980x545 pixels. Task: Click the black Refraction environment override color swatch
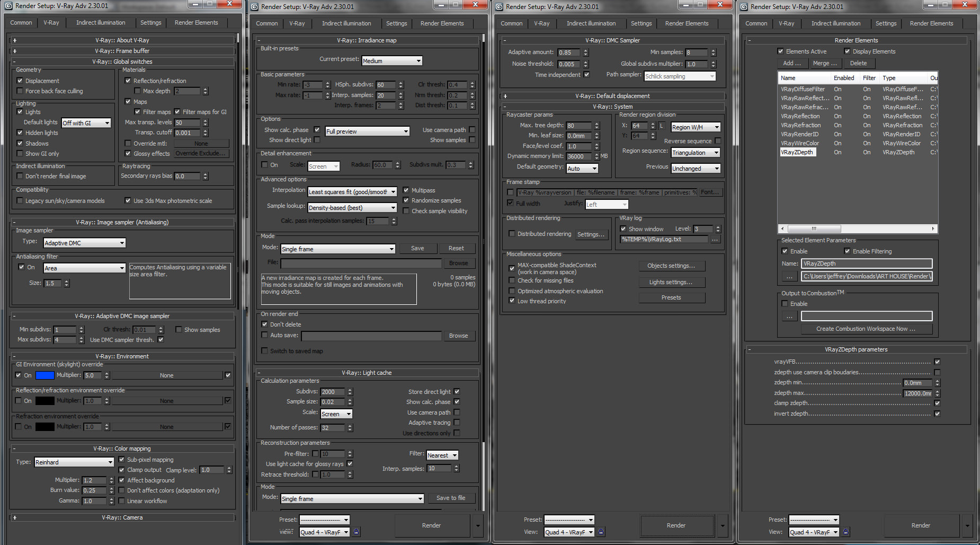click(x=44, y=427)
